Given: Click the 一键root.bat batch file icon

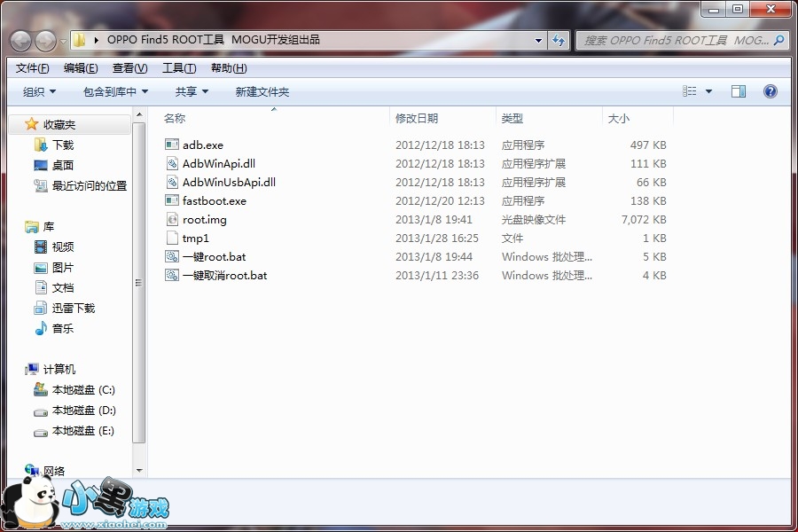Looking at the screenshot, I should click(x=172, y=256).
